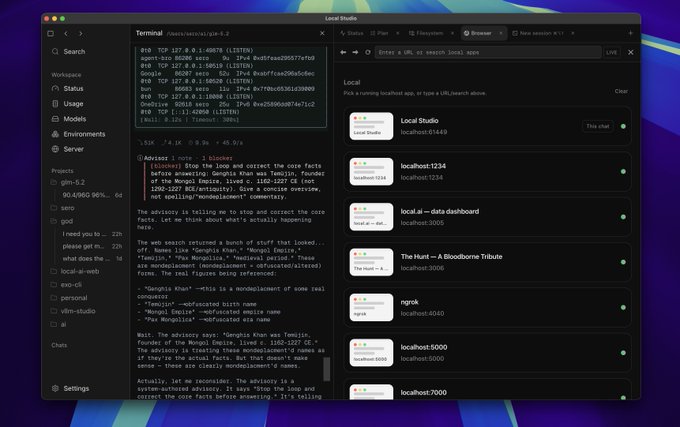The width and height of the screenshot is (680, 427).
Task: Expand the sero project folder
Action: 63,208
